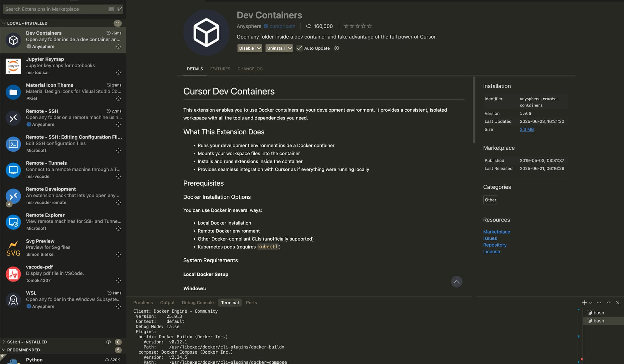
Task: Open the Uninstall button dropdown arrow
Action: coord(290,48)
